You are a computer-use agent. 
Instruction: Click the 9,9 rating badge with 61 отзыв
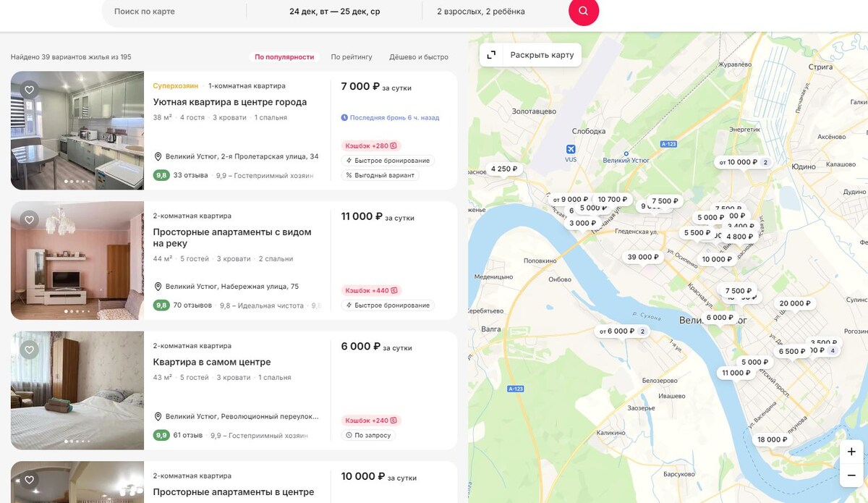[x=161, y=436]
